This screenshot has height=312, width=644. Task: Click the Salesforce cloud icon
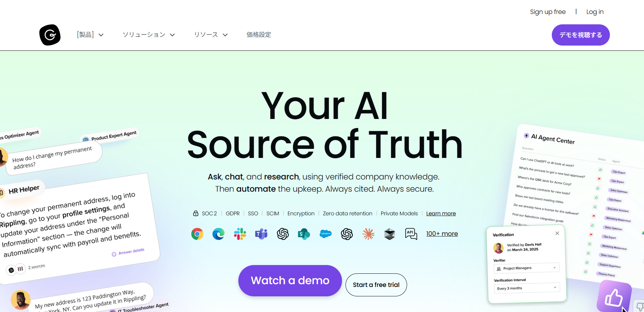[326, 234]
